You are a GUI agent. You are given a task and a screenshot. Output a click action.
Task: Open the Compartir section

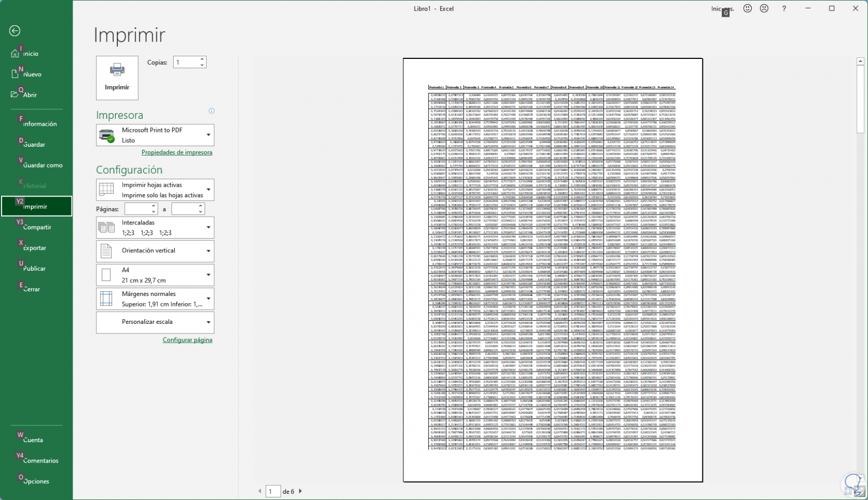click(36, 227)
